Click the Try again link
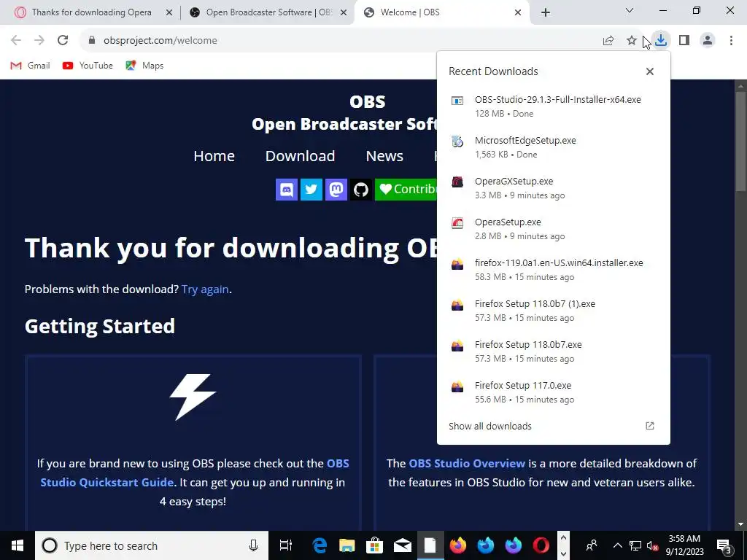The height and width of the screenshot is (560, 747). [x=205, y=289]
